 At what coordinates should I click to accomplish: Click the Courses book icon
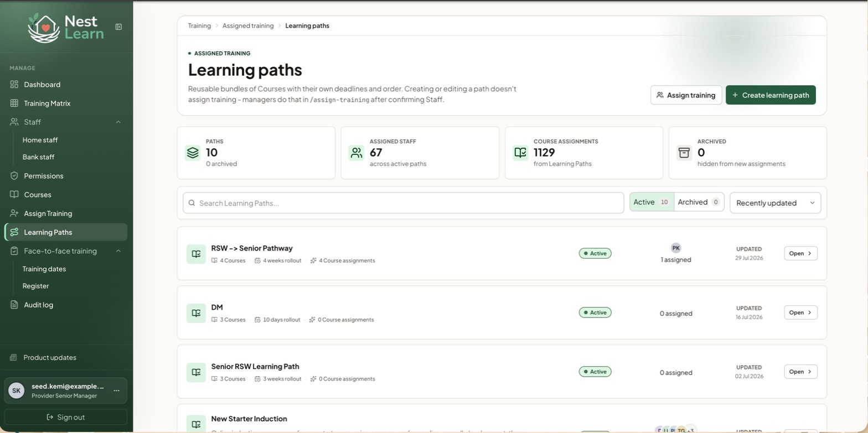[x=14, y=195]
